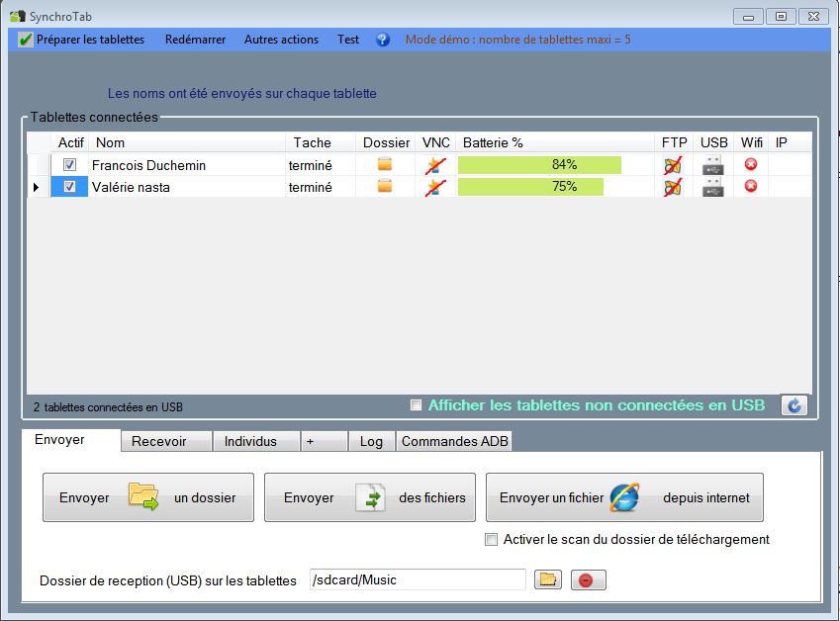Open the Autres actions menu

[x=281, y=40]
